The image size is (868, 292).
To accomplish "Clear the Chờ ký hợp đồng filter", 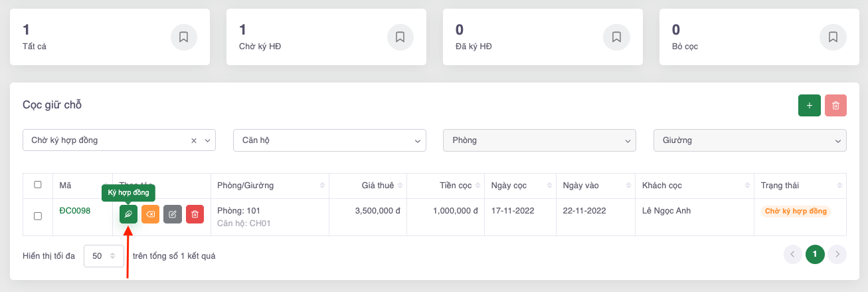I will pyautogui.click(x=194, y=140).
